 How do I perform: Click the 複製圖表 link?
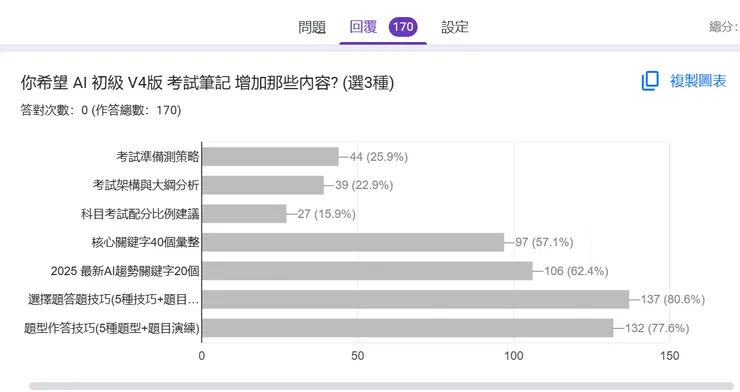click(698, 81)
